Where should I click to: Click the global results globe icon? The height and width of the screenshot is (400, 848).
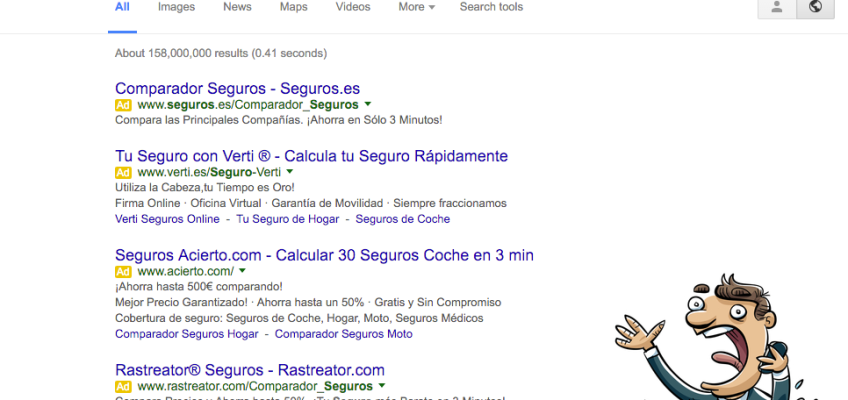coord(816,8)
